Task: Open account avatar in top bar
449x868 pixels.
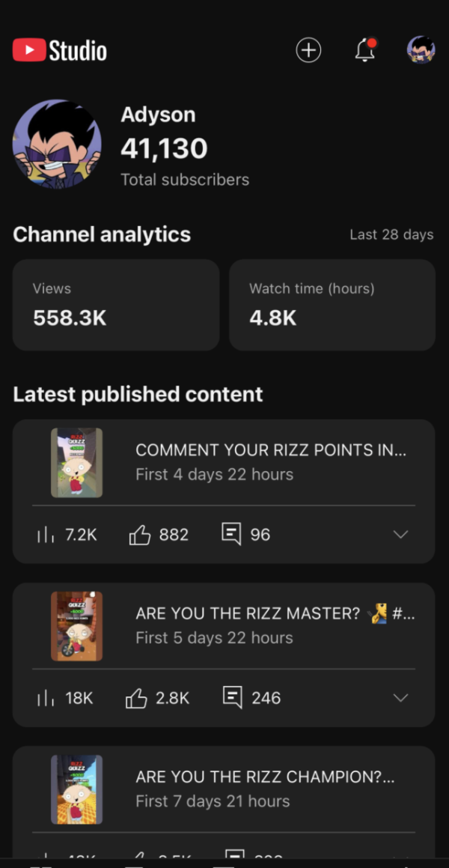Action: [421, 50]
